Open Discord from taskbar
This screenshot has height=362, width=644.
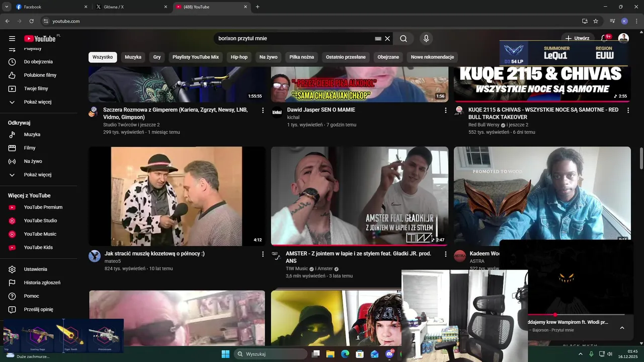click(389, 354)
